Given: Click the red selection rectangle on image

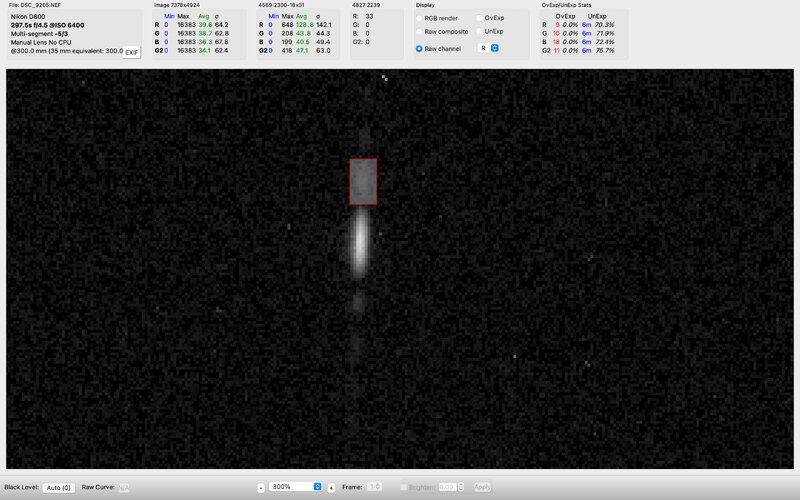Looking at the screenshot, I should click(362, 181).
